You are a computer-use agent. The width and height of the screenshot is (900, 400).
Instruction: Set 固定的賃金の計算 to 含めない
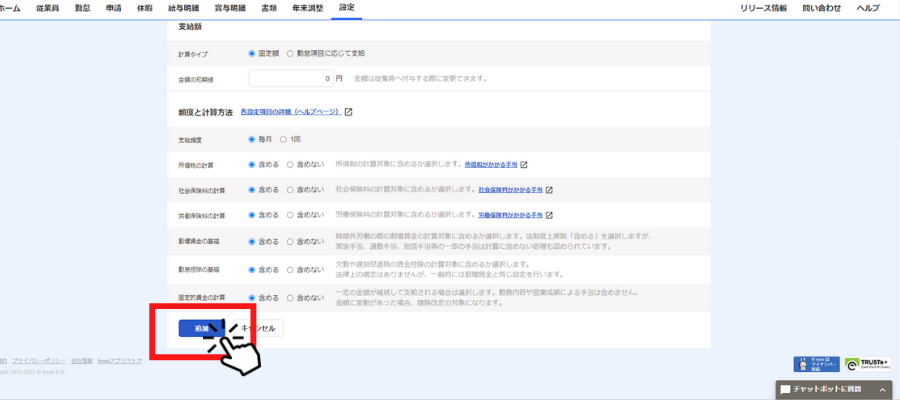[290, 297]
